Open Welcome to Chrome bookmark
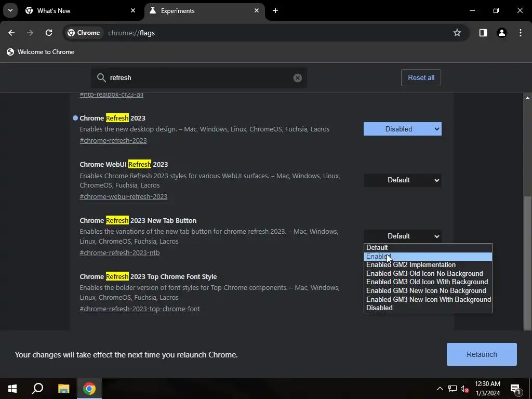 coord(41,52)
